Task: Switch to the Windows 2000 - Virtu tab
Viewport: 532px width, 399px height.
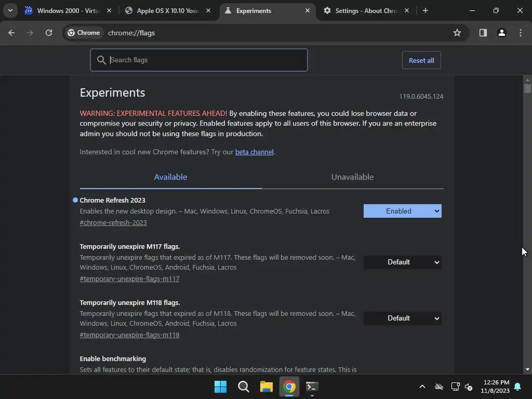Action: click(69, 10)
